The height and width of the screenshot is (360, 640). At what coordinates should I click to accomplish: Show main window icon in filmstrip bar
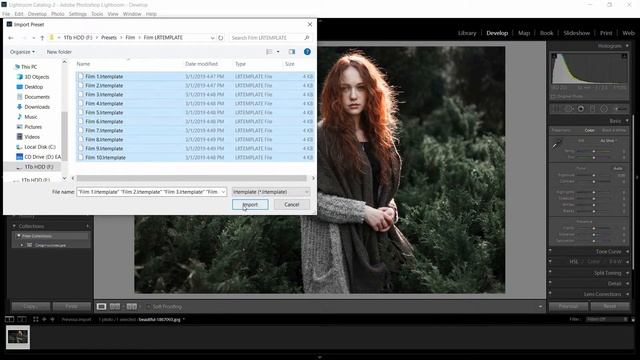click(x=9, y=319)
